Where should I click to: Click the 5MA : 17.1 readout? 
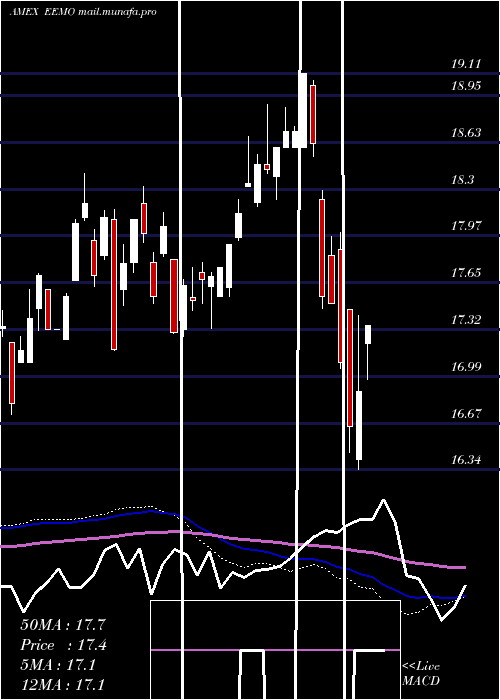58,665
